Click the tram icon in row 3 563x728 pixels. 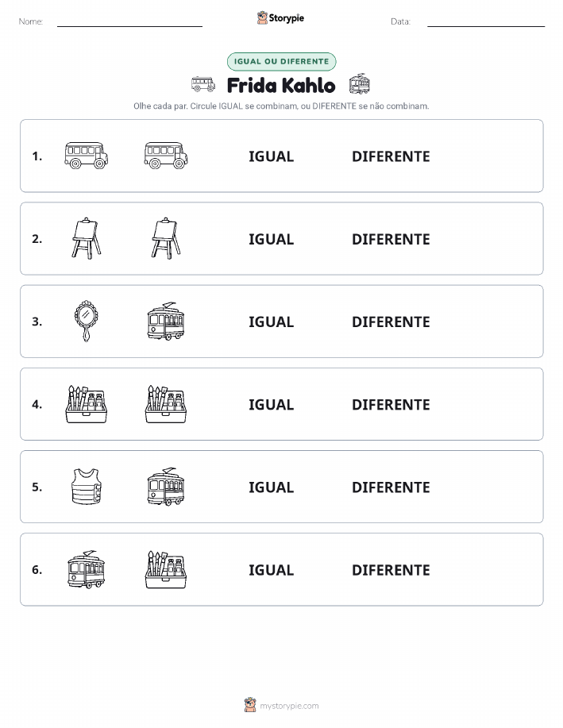click(x=166, y=321)
